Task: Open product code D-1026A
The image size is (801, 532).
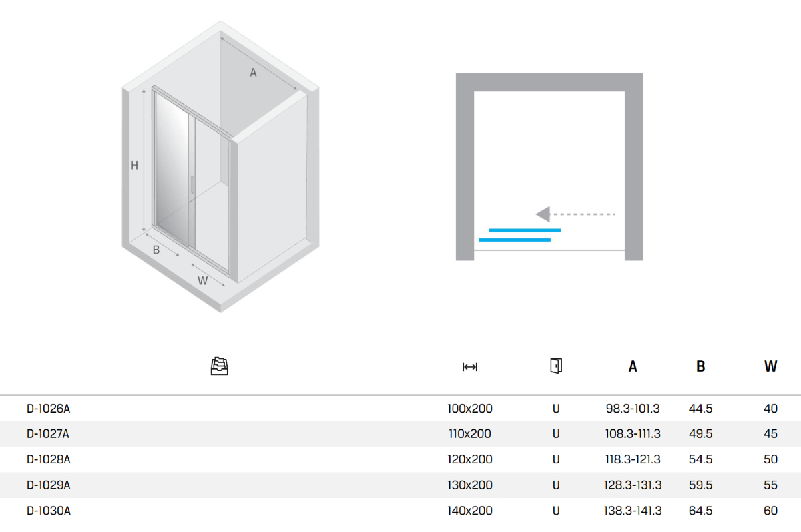Action: pos(49,409)
